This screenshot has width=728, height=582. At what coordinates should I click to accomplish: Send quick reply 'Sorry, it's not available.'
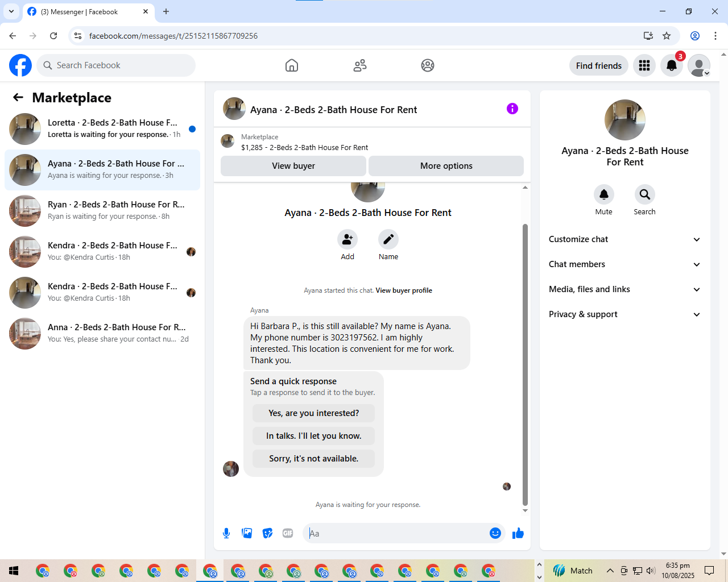(314, 459)
